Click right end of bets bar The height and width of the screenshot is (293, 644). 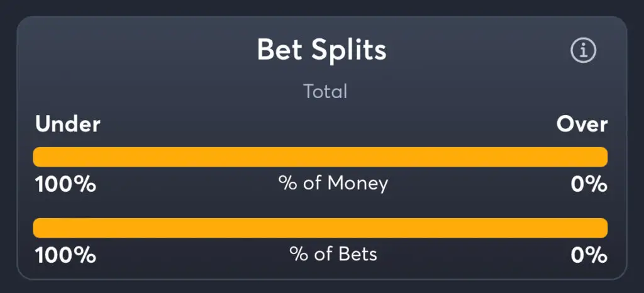(x=602, y=228)
